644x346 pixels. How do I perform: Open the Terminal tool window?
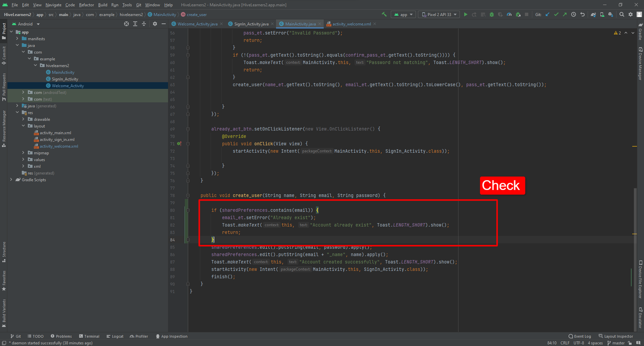point(89,336)
